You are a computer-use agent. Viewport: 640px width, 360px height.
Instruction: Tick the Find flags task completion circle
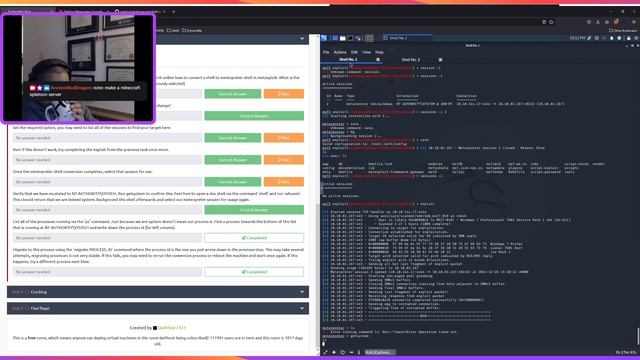(x=27, y=308)
